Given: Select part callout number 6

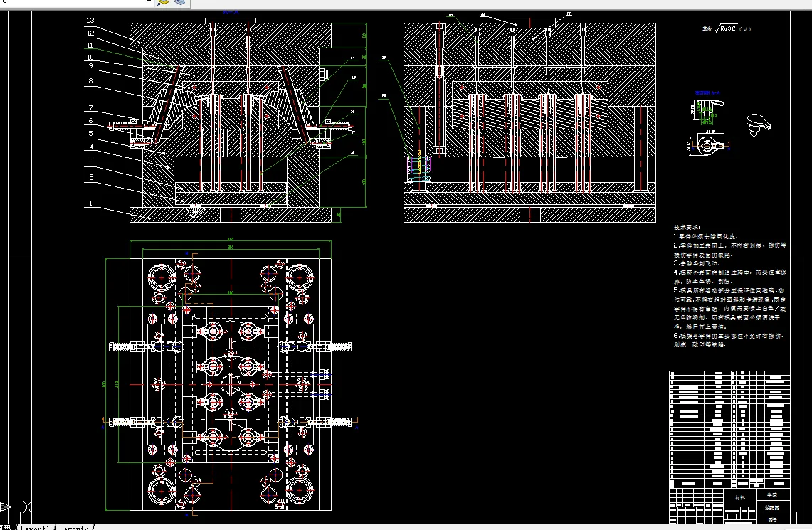Looking at the screenshot, I should (90, 121).
